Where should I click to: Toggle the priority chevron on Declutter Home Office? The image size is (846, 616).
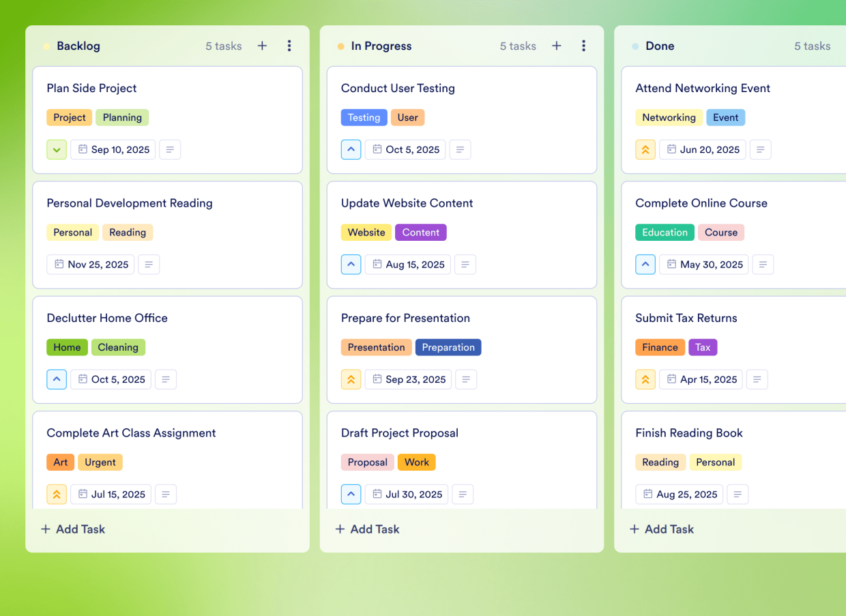click(x=57, y=379)
